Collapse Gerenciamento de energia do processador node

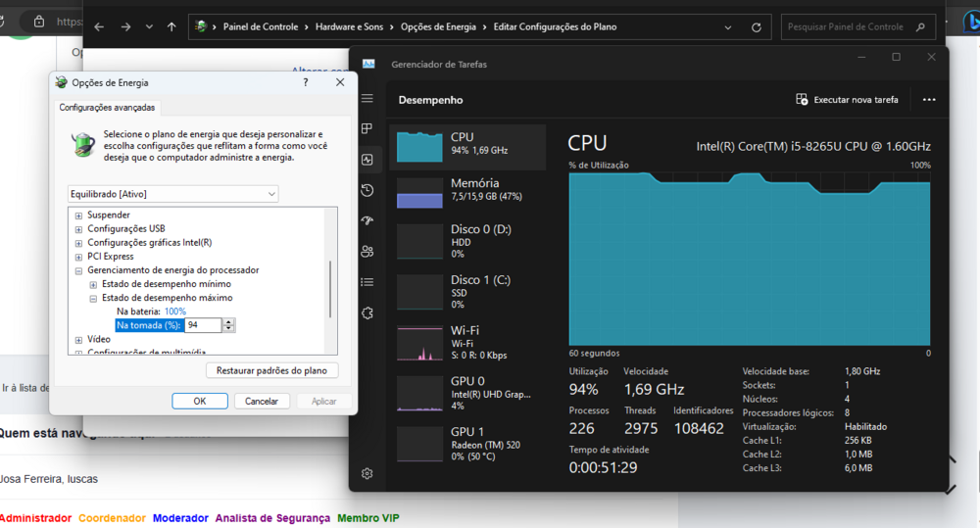coord(78,270)
